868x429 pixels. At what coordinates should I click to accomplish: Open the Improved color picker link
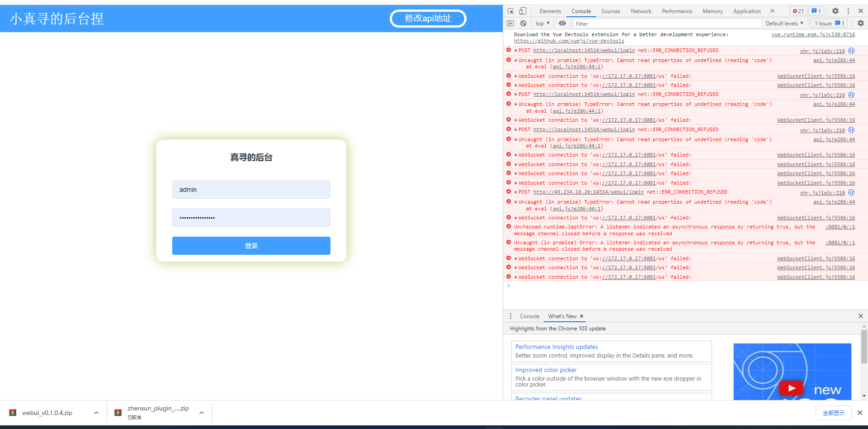tap(546, 370)
